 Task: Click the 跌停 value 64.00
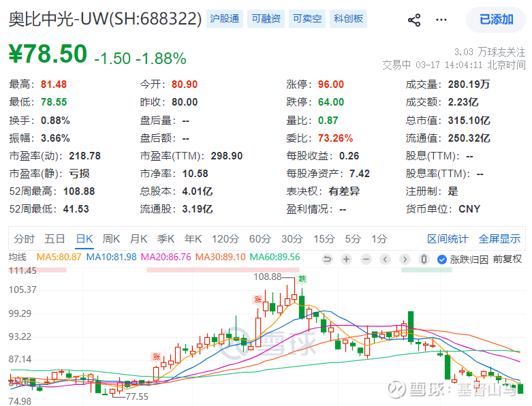pos(331,102)
